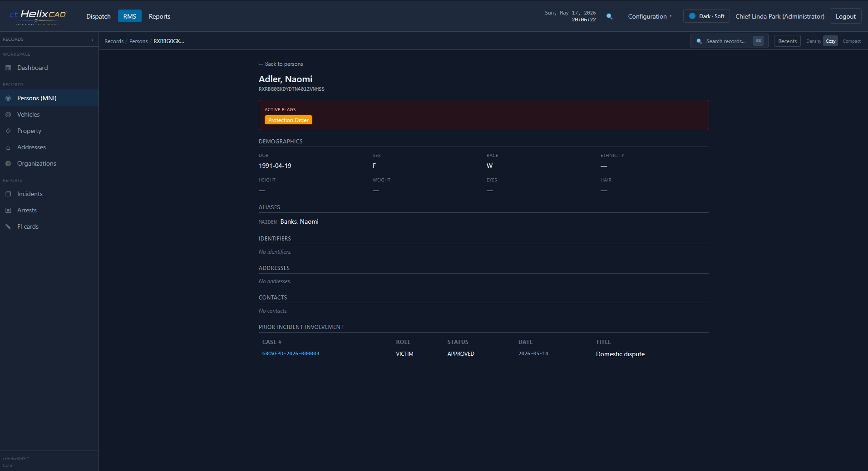Screen dimensions: 868x471
Task: Click the keyboard shortcut badge in search box
Action: (x=758, y=41)
